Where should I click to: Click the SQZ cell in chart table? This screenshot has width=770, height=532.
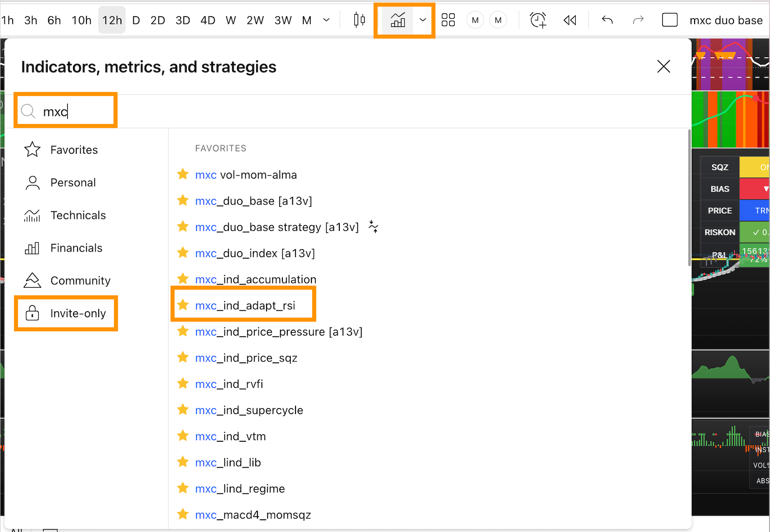click(720, 167)
